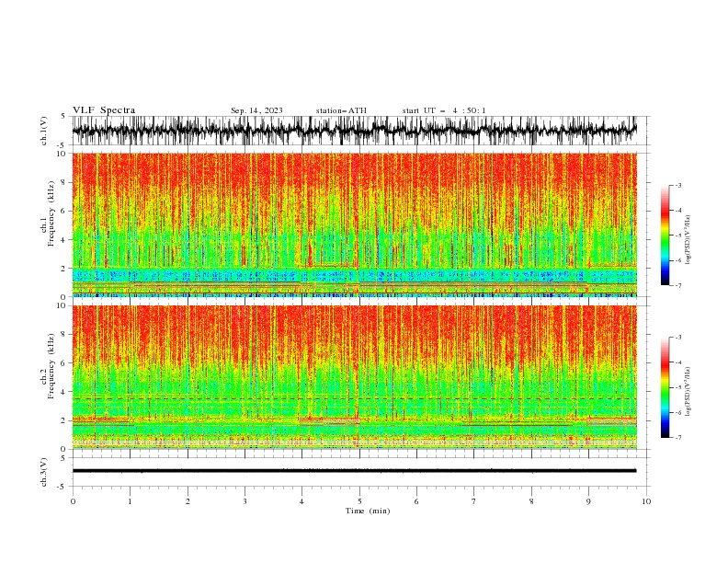Click the -7 tick on lower color bar
Screen dimensions: 728x563
coord(677,438)
